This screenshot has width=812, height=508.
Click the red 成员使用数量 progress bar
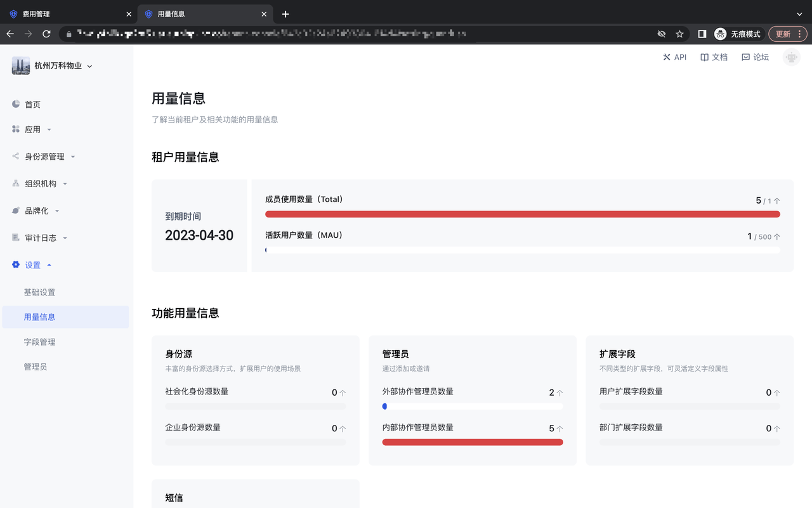522,214
